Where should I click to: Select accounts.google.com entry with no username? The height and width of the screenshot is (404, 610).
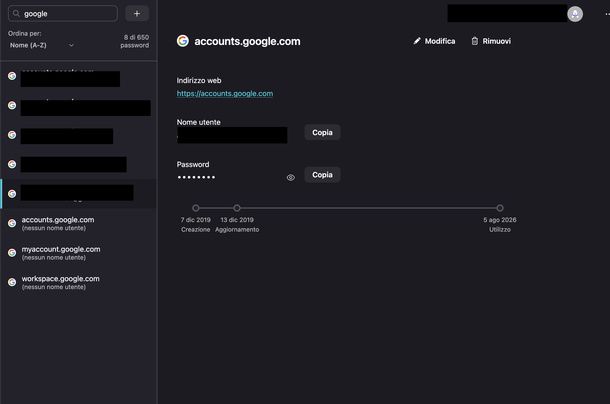[x=79, y=223]
